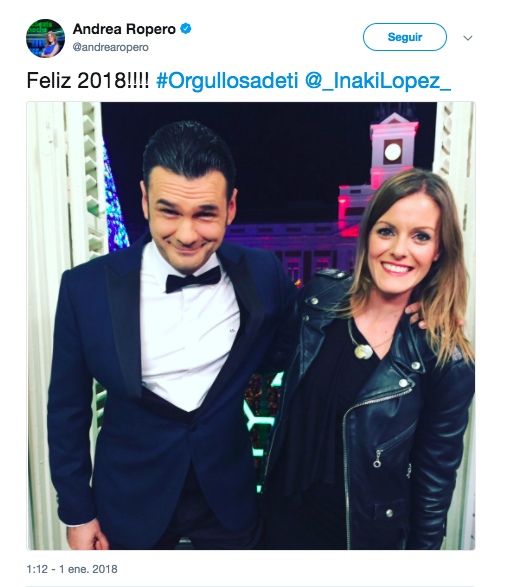Open the 1:12 - 1 ene. 2018 timestamp
This screenshot has height=587, width=505.
click(72, 569)
